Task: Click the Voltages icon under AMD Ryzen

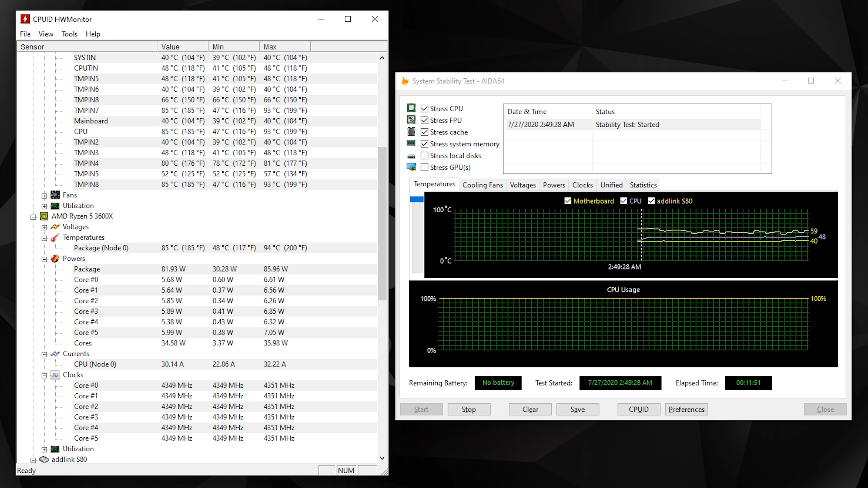Action: (x=55, y=227)
